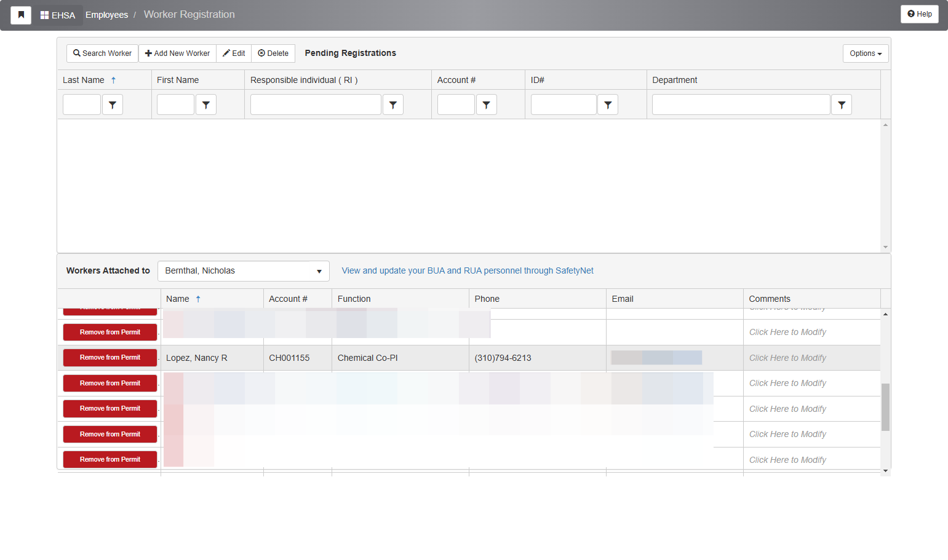Click the Department filter funnel
Screen dimensions: 948x560
[842, 105]
